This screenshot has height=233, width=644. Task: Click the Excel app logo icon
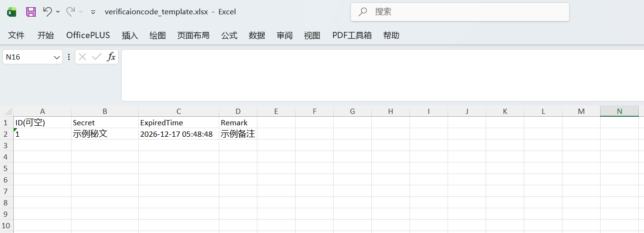(x=12, y=12)
